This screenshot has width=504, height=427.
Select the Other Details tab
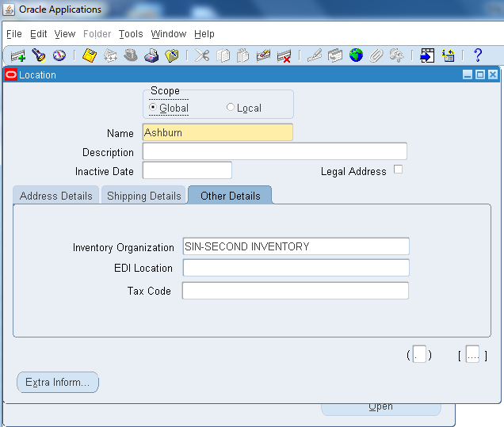(230, 196)
